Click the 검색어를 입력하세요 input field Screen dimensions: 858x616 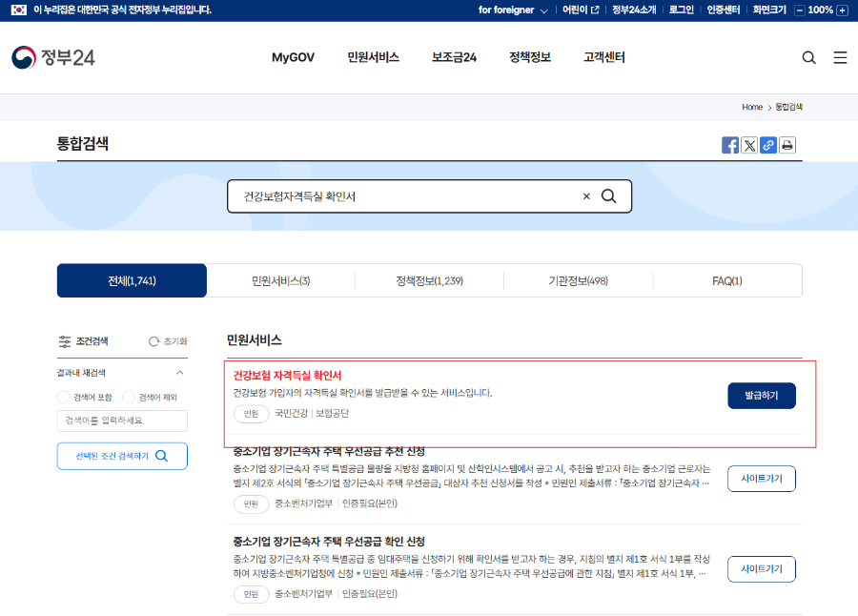121,421
